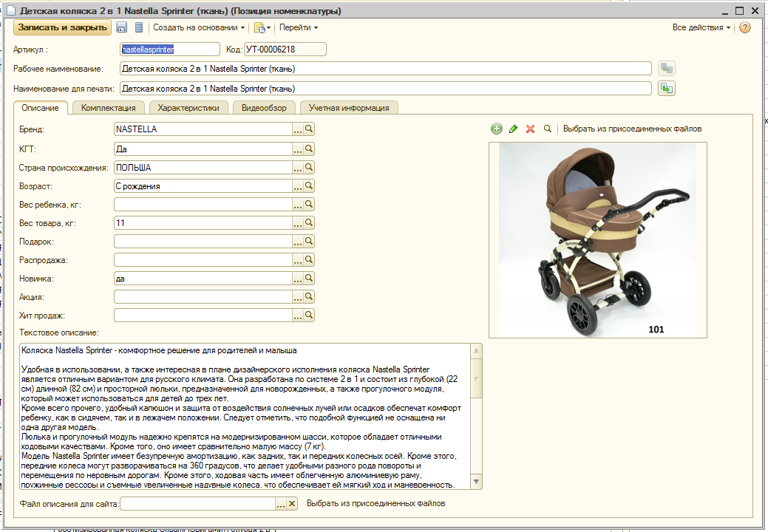Click the icon right of Рабочее наименование field
768x532 pixels.
[667, 69]
